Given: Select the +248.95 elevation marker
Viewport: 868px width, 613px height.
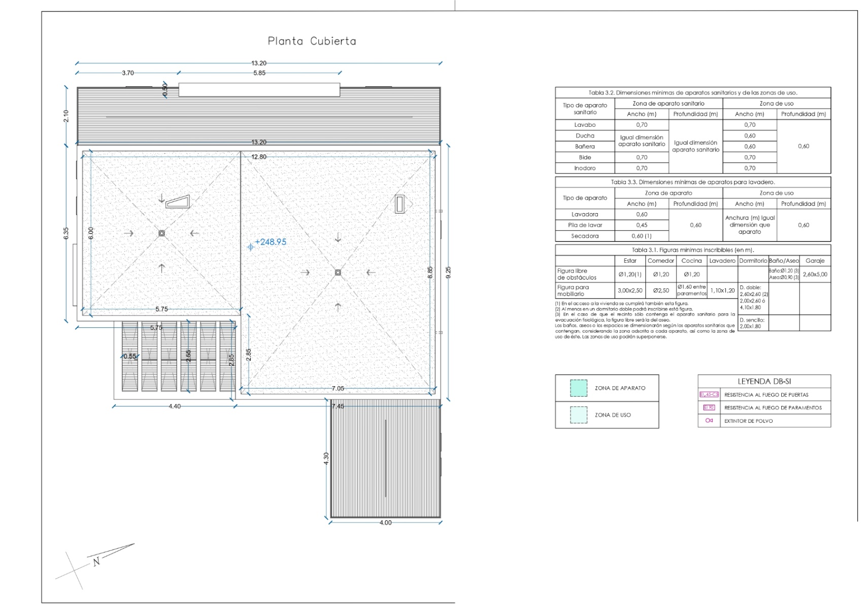Looking at the screenshot, I should tap(270, 242).
